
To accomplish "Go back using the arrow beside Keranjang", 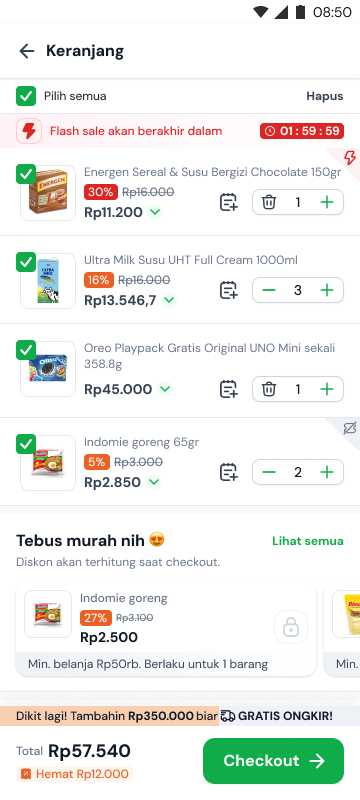I will coord(27,51).
